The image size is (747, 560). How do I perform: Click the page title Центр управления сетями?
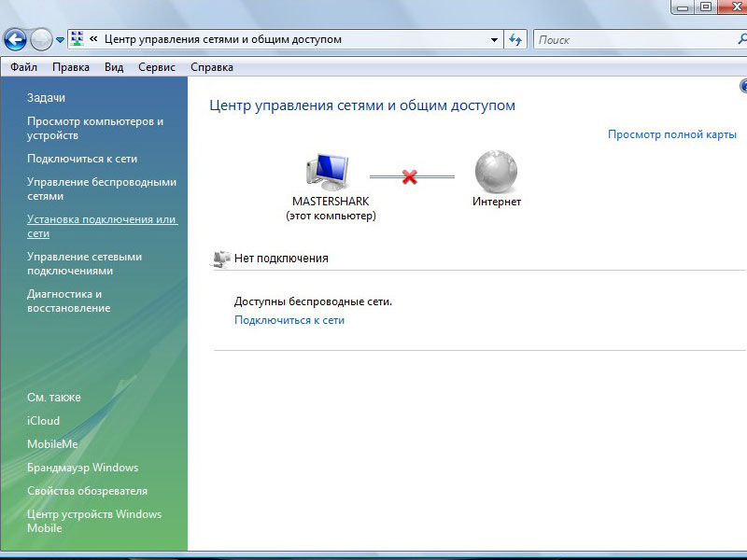point(362,105)
